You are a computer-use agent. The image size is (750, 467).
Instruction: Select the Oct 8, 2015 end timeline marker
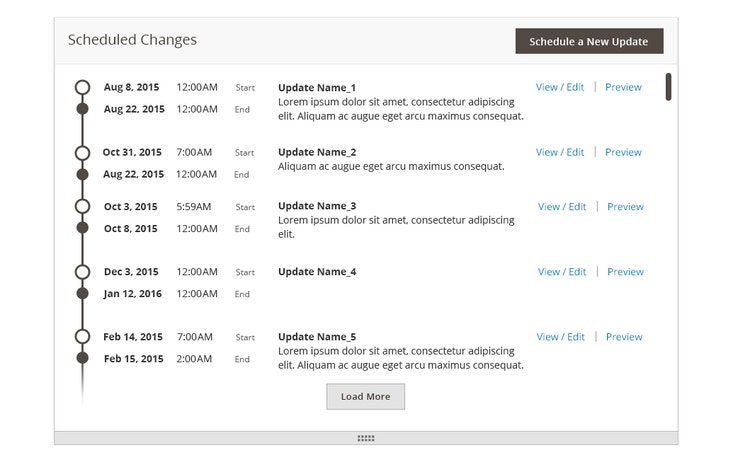pos(83,229)
